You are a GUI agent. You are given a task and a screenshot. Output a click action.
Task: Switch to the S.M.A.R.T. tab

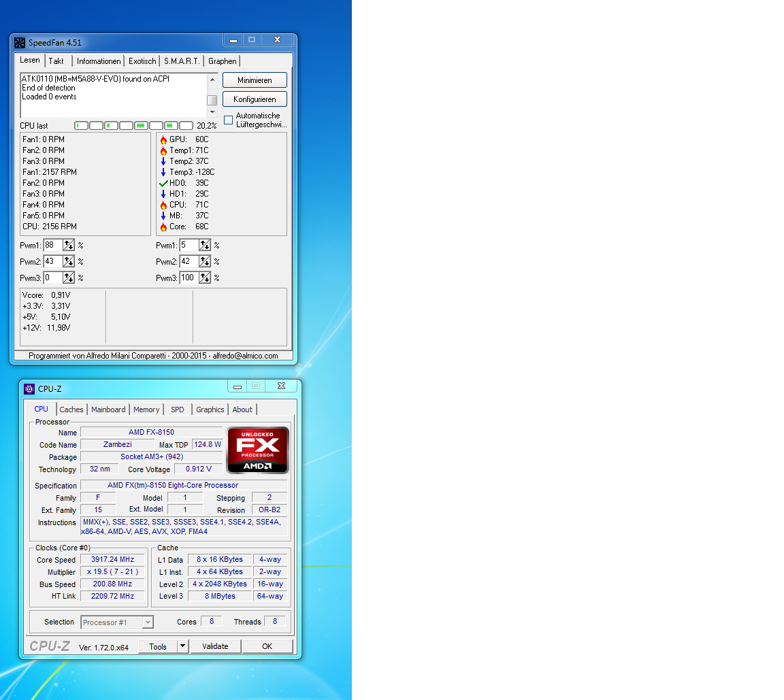[182, 61]
